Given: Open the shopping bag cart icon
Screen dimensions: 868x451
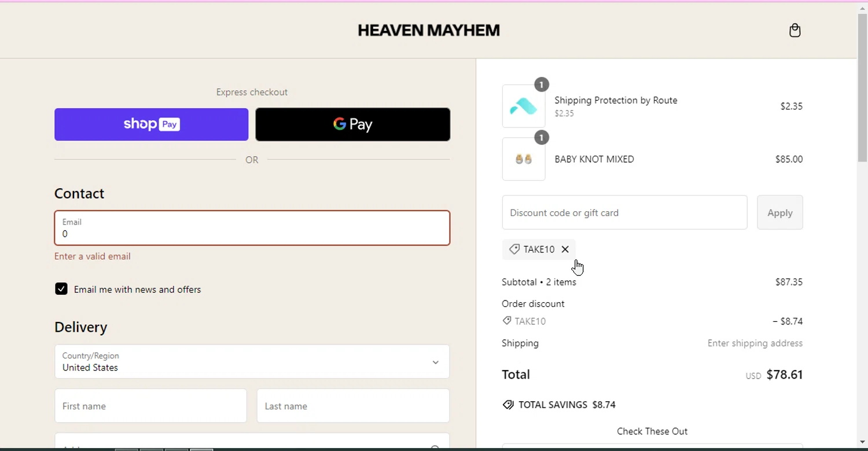Looking at the screenshot, I should tap(795, 30).
